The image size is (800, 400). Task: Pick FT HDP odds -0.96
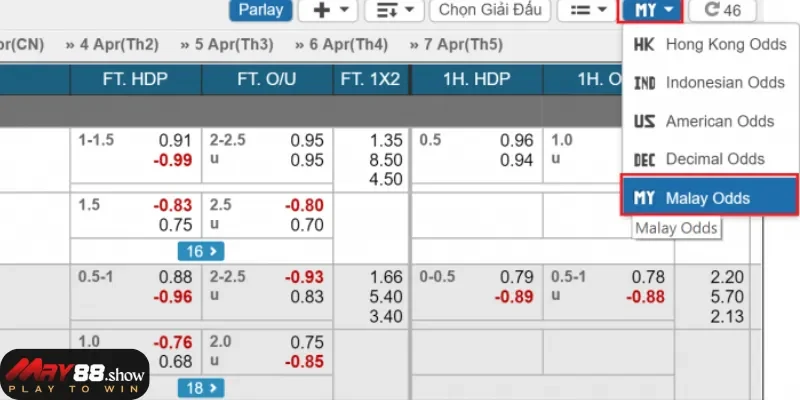173,296
